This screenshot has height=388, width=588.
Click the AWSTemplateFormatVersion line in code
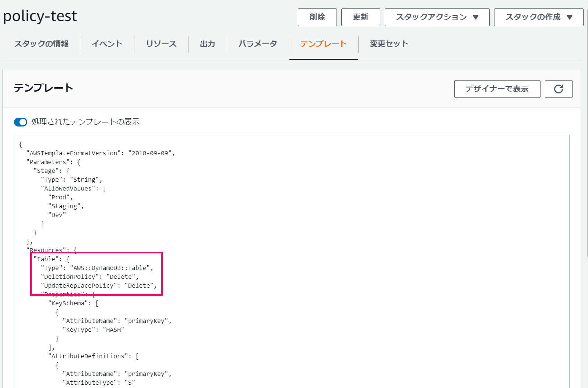pos(101,153)
